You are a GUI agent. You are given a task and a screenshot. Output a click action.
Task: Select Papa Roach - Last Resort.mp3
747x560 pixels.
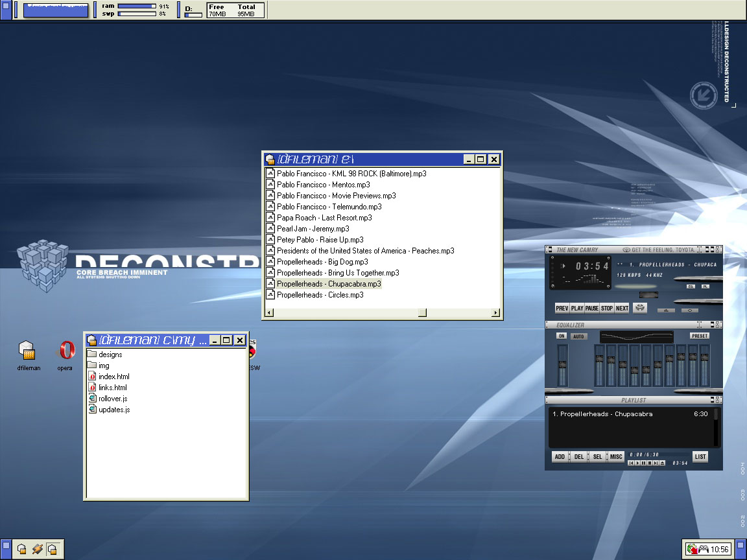pos(324,218)
